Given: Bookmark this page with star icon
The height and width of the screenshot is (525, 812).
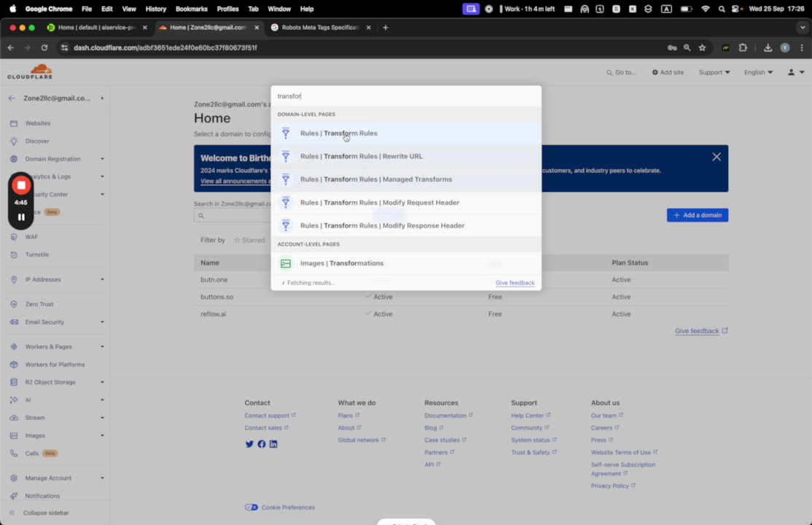Looking at the screenshot, I should pyautogui.click(x=702, y=47).
